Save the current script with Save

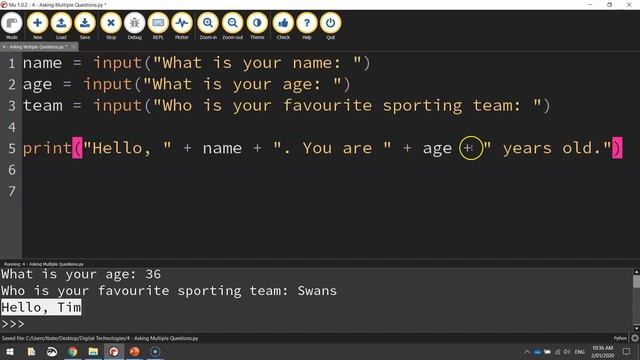point(85,26)
